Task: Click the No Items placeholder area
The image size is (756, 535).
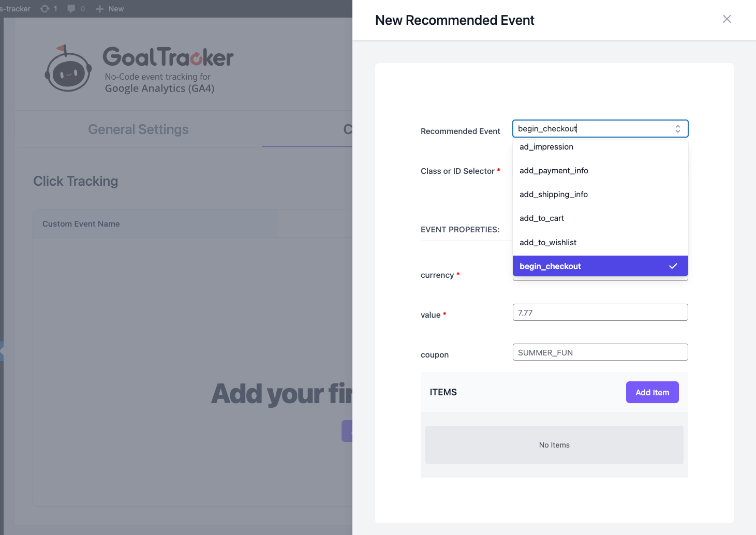Action: [554, 445]
